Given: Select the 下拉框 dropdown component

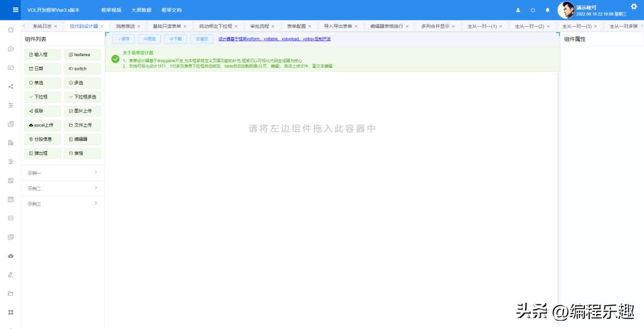Looking at the screenshot, I should point(43,97).
